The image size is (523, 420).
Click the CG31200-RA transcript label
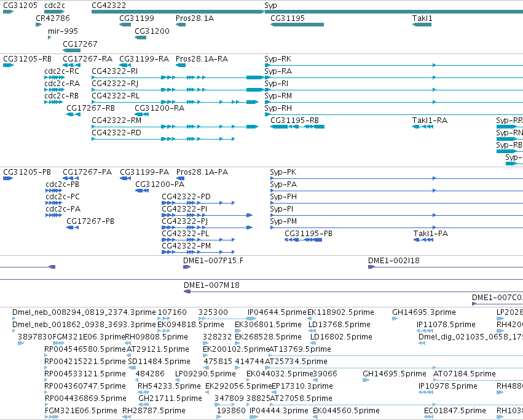(x=159, y=108)
